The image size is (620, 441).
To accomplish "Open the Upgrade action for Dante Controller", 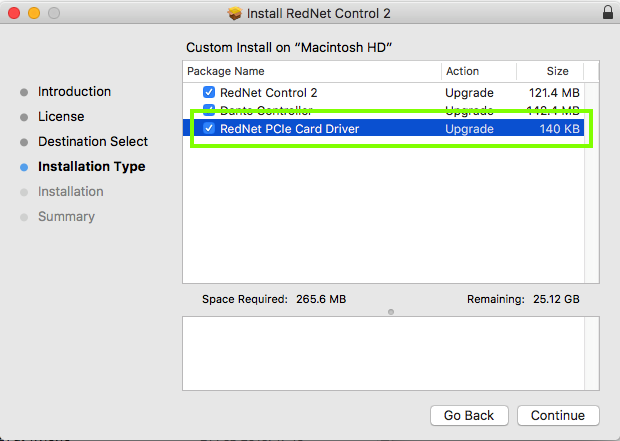I will click(x=469, y=110).
